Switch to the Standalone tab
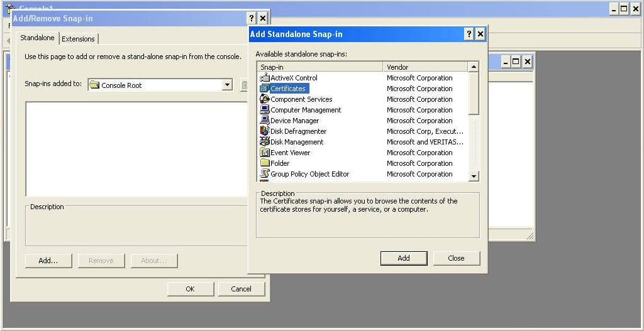 pyautogui.click(x=37, y=38)
